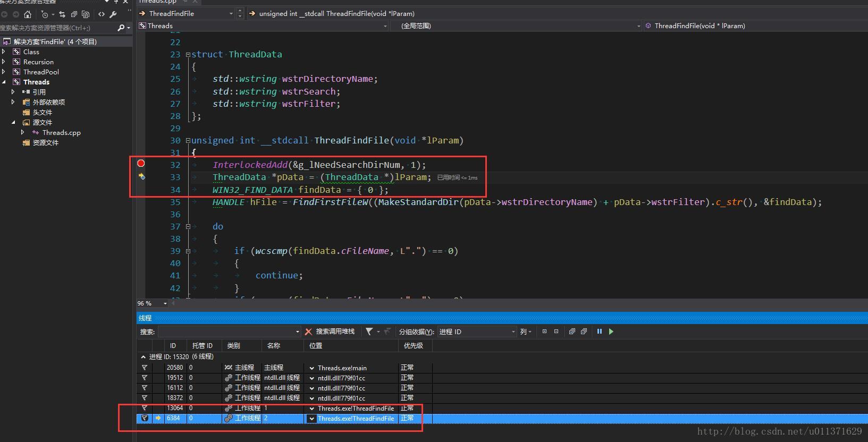
Task: Open the (全局范围) scope dropdown
Action: 639,25
